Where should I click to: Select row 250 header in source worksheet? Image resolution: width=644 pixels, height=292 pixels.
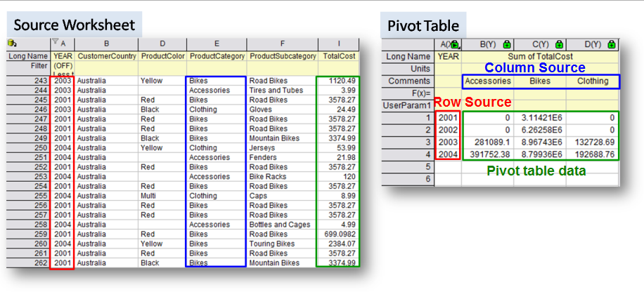point(28,148)
